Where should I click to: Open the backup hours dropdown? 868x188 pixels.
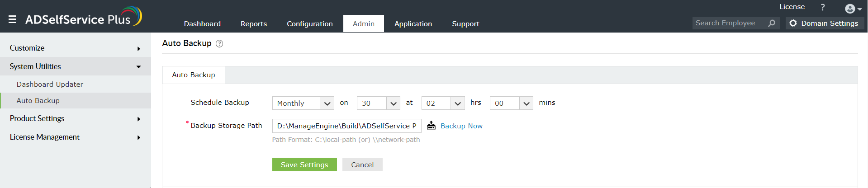(x=443, y=103)
